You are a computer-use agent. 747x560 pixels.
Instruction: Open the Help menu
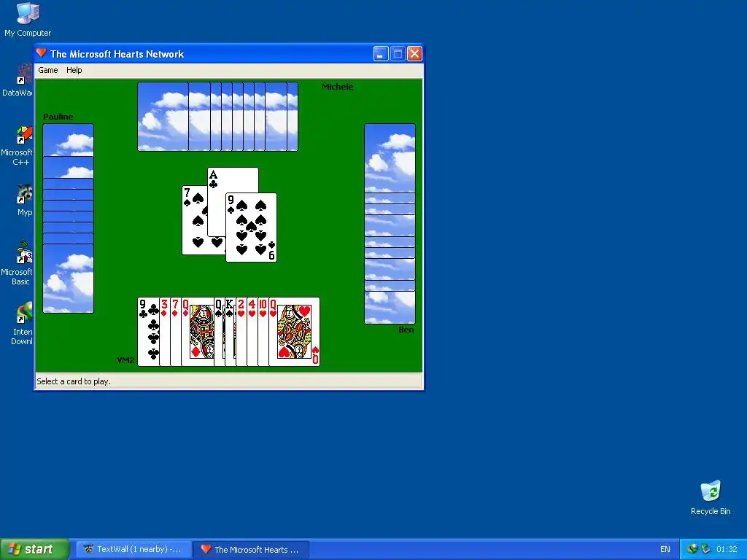tap(74, 70)
